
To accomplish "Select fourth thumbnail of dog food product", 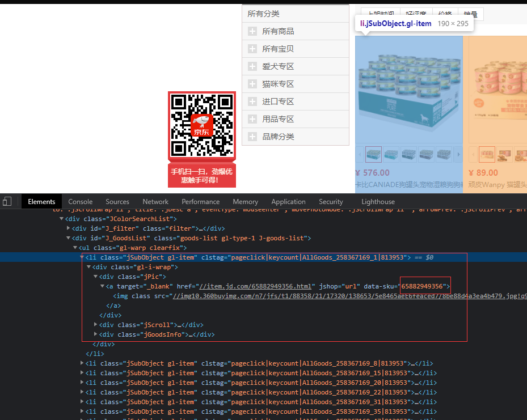I will [426, 154].
